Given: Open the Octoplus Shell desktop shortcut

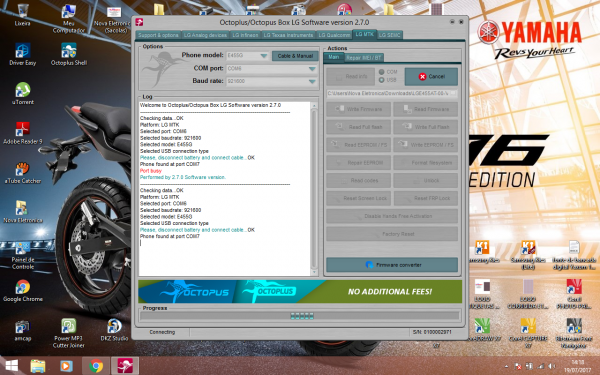Looking at the screenshot, I should pyautogui.click(x=68, y=54).
